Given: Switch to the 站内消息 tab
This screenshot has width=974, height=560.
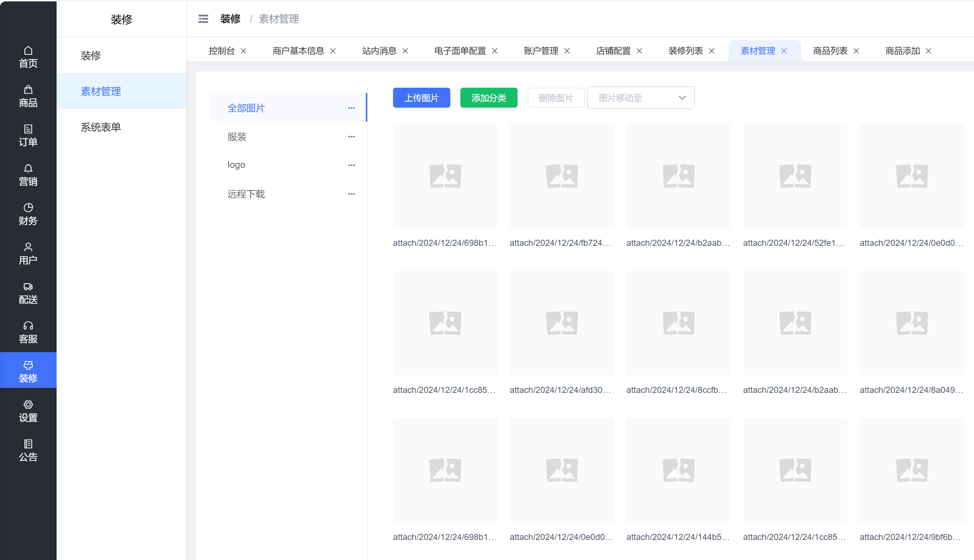Looking at the screenshot, I should pyautogui.click(x=379, y=51).
